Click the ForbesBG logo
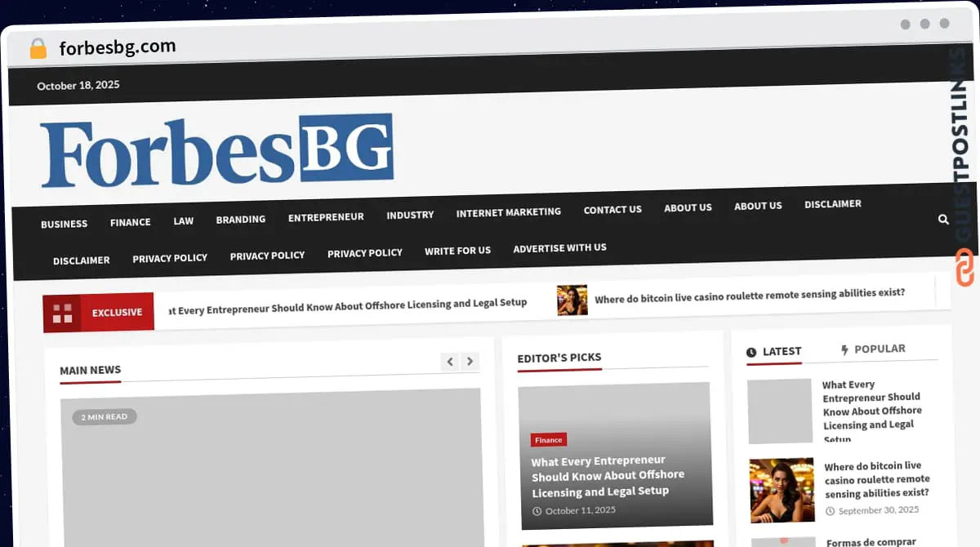 [x=217, y=151]
